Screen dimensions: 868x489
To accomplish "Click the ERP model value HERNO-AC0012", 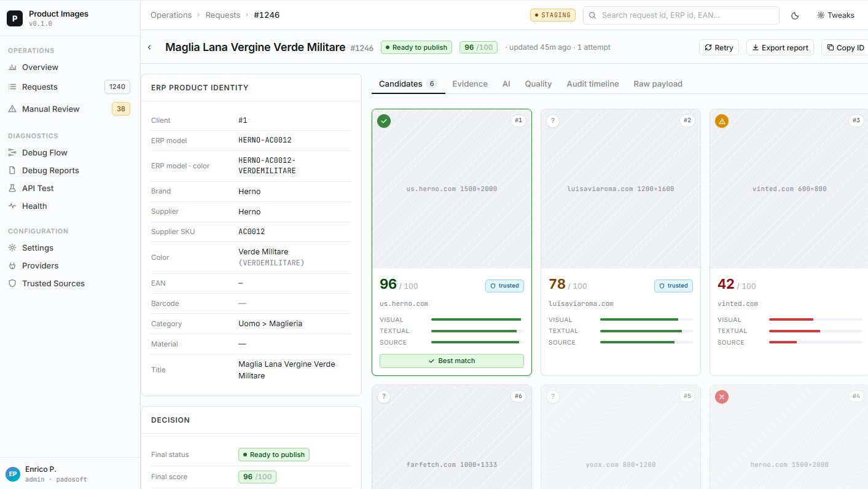I will (265, 141).
